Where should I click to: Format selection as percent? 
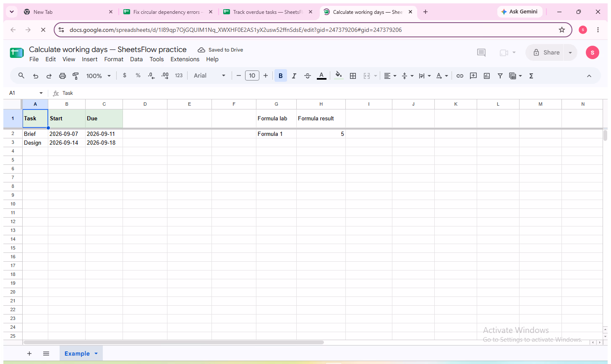click(x=138, y=76)
